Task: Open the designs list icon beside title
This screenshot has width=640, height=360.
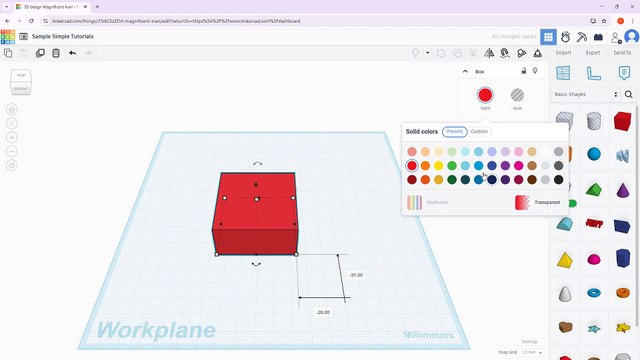Action: tap(24, 36)
